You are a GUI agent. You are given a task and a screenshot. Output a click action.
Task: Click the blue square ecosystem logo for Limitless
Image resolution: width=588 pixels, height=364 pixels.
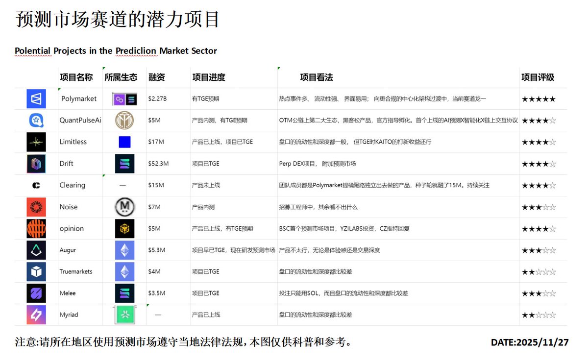[124, 142]
